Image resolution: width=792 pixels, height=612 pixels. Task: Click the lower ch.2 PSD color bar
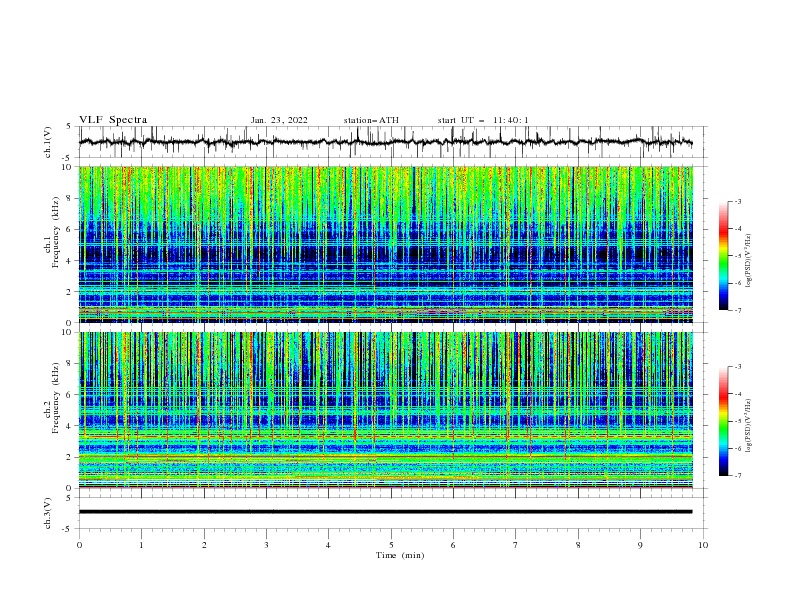tap(724, 421)
